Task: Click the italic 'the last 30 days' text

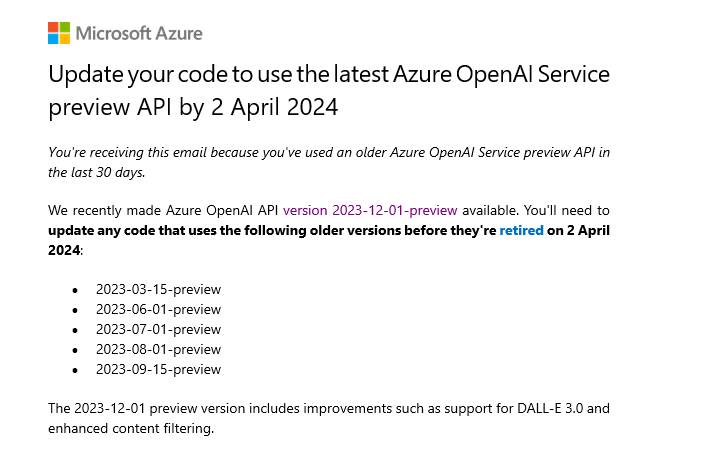Action: pyautogui.click(x=97, y=172)
